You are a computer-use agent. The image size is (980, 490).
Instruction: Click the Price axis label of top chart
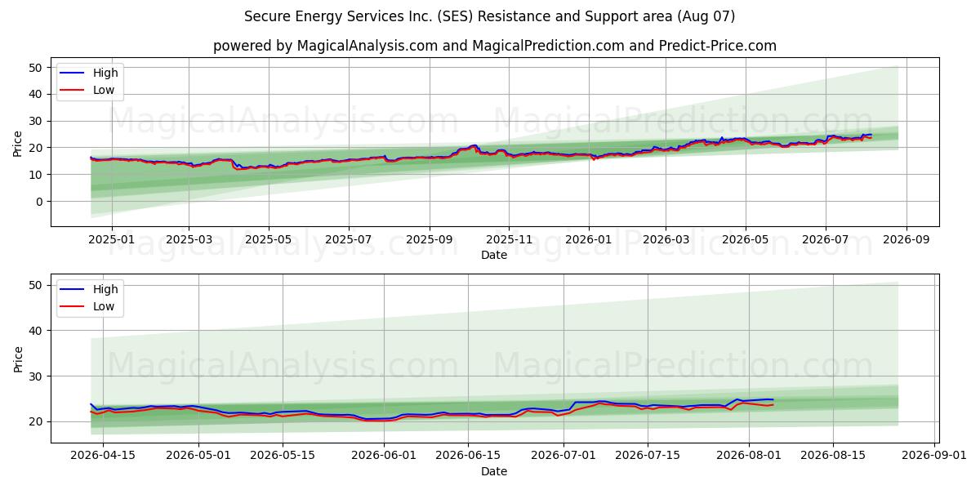point(18,142)
